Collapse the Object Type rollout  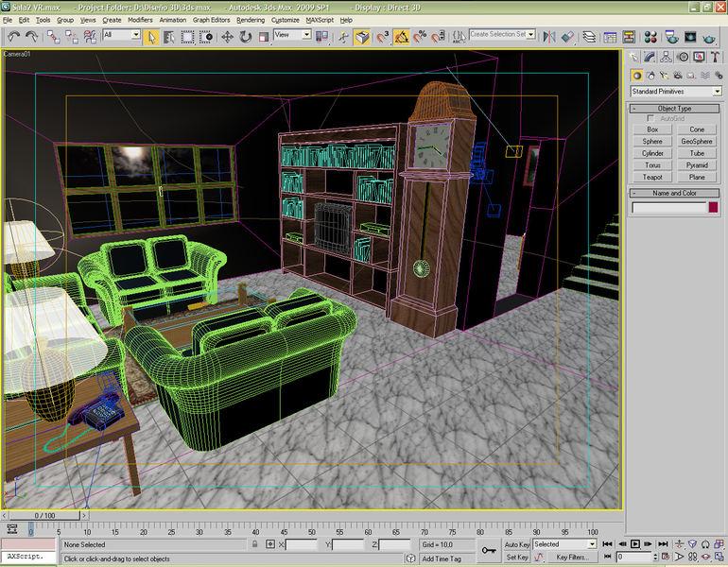674,109
